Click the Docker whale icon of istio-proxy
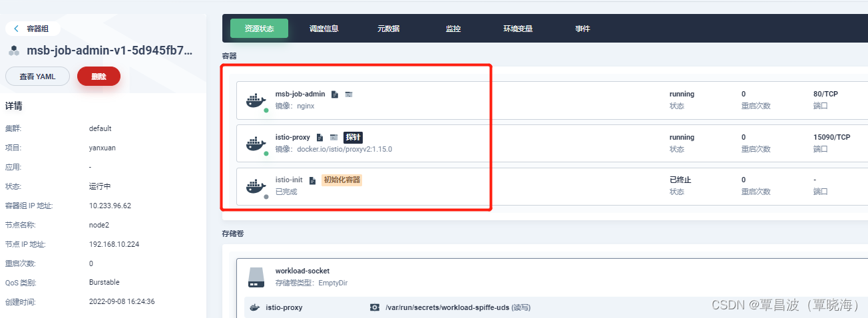The height and width of the screenshot is (318, 868). pos(256,143)
